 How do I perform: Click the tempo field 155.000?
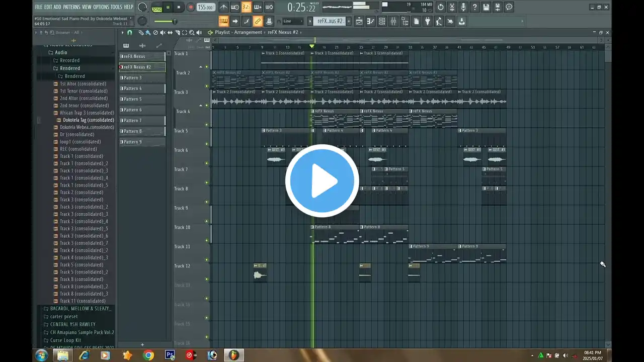(x=205, y=7)
